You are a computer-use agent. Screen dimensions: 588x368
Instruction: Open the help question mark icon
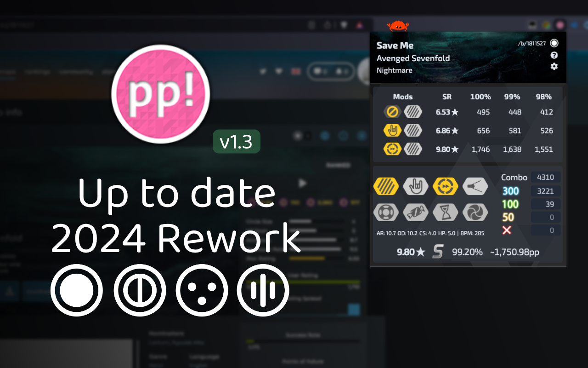pos(554,55)
